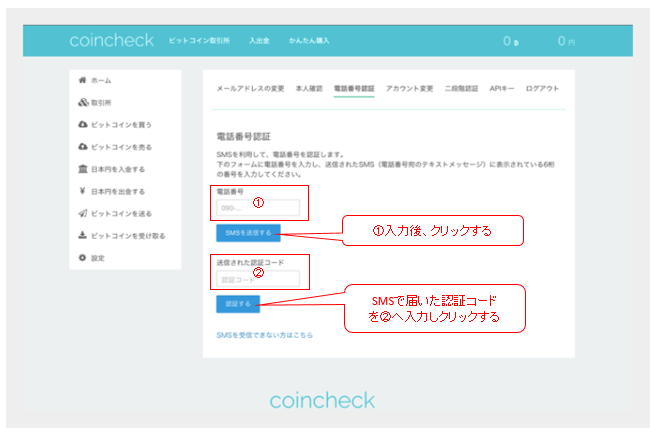The image size is (657, 435).
Task: Click the coincheck logo in header
Action: point(111,41)
